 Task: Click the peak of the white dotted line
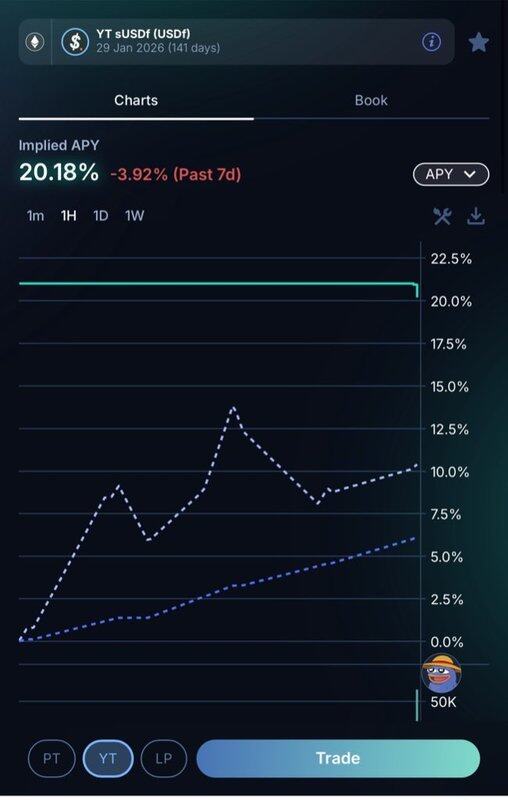click(233, 407)
